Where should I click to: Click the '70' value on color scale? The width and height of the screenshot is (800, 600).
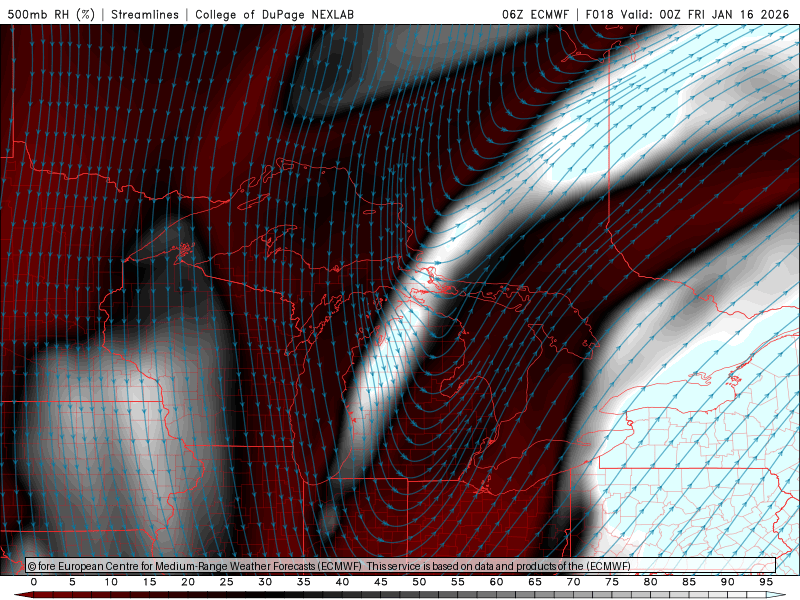573,582
